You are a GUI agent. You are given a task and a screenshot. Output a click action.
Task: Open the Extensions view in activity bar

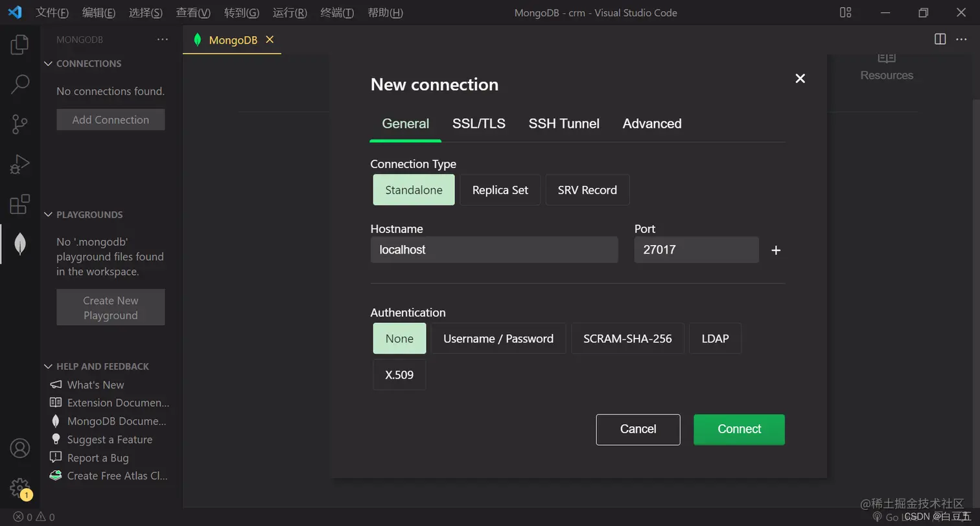click(19, 204)
